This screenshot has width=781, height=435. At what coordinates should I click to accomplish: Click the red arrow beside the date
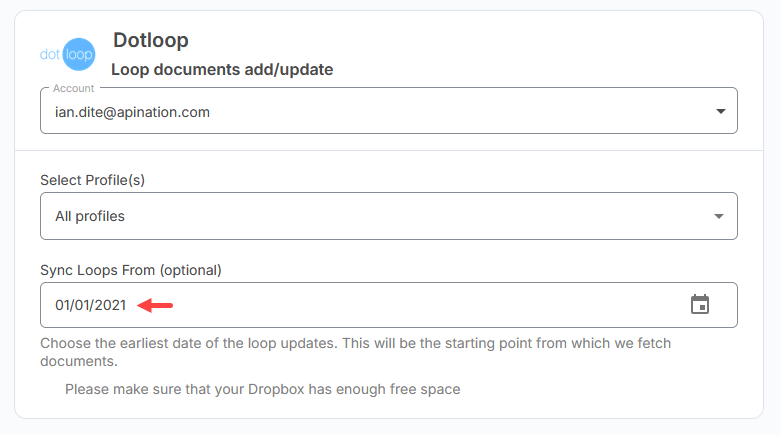(155, 305)
